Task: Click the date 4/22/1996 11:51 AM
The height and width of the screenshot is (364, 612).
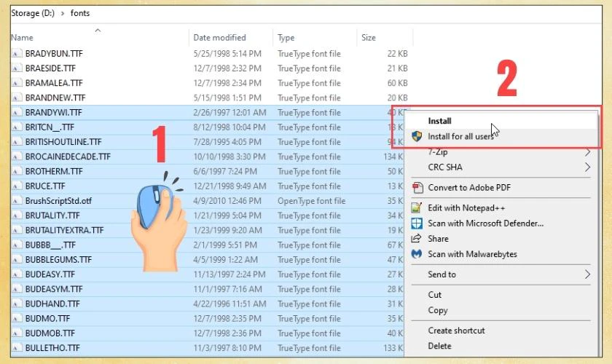Action: pos(229,304)
